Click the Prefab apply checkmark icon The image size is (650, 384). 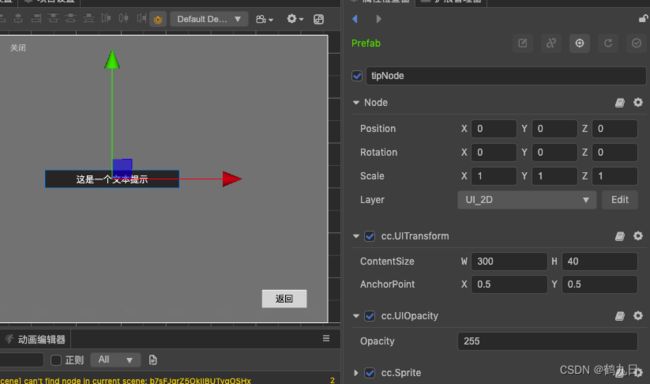pos(636,43)
